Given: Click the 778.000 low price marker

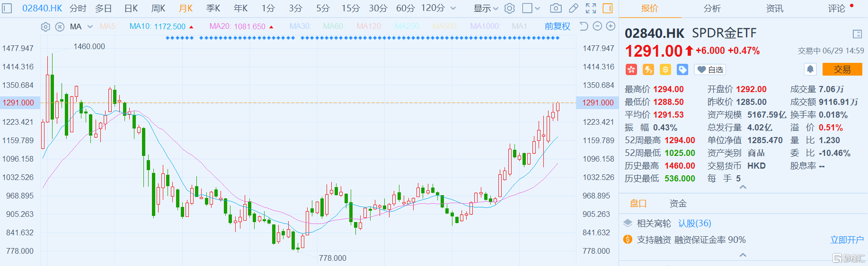Looking at the screenshot, I should 332,258.
